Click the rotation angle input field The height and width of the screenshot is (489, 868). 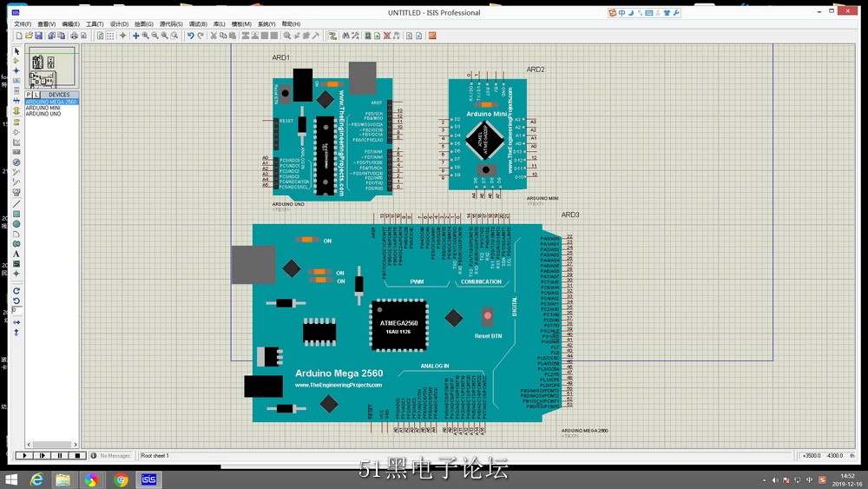click(16, 310)
